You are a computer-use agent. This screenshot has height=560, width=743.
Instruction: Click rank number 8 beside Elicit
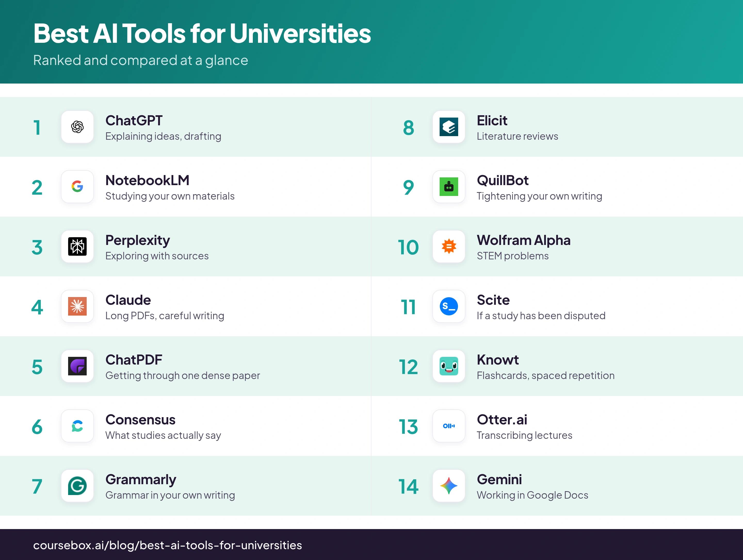click(408, 128)
